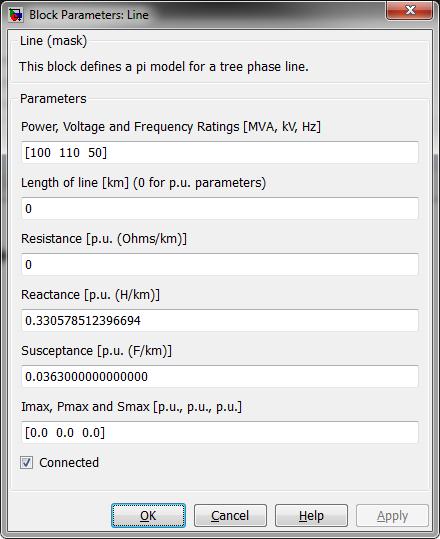Screen dimensions: 440x539
Task: Select the Resistance input field
Action: point(220,264)
